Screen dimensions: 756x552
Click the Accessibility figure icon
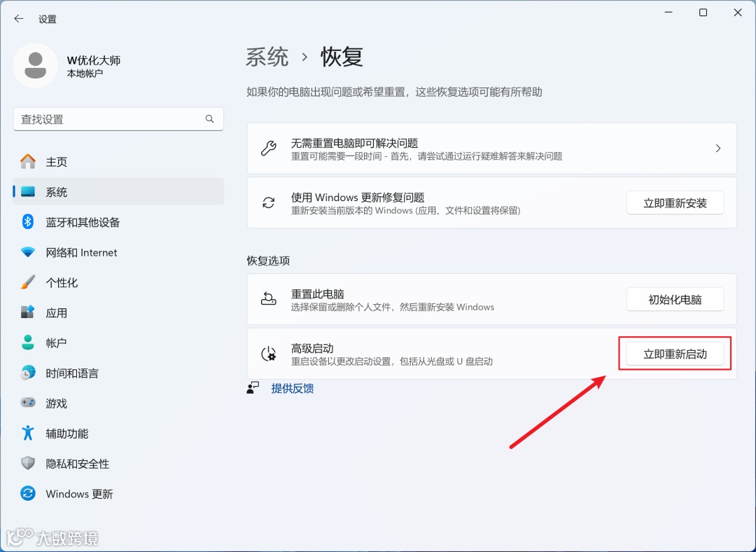pos(28,433)
